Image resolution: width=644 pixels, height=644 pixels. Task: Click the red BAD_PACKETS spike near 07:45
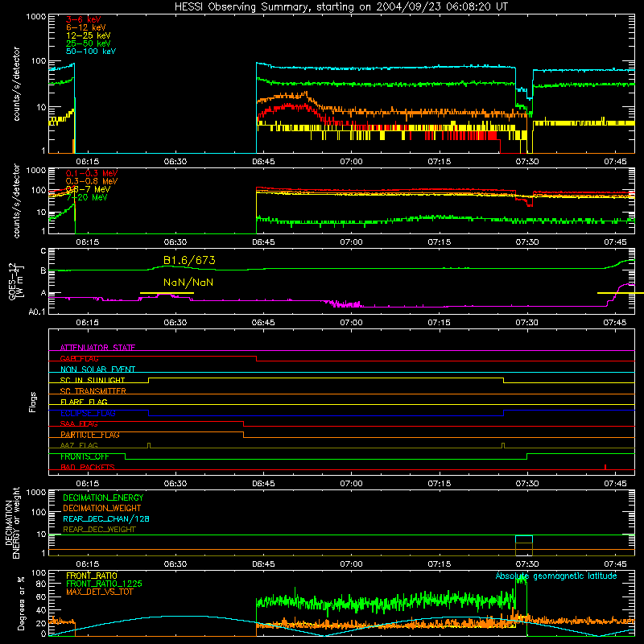[x=605, y=467]
